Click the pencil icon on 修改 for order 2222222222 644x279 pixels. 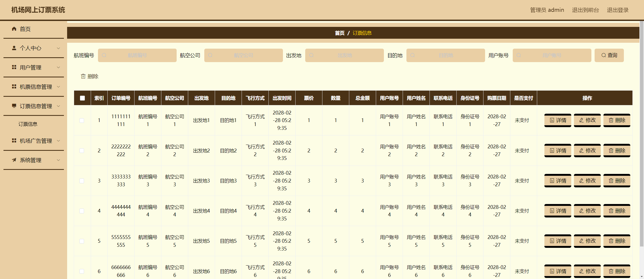tap(581, 151)
